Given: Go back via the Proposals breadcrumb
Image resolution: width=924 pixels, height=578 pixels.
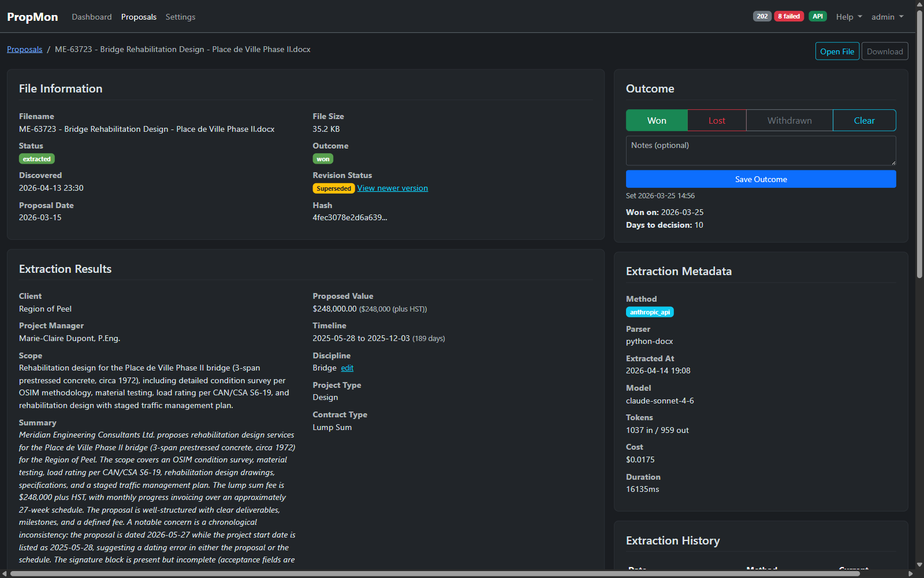Looking at the screenshot, I should pos(24,49).
